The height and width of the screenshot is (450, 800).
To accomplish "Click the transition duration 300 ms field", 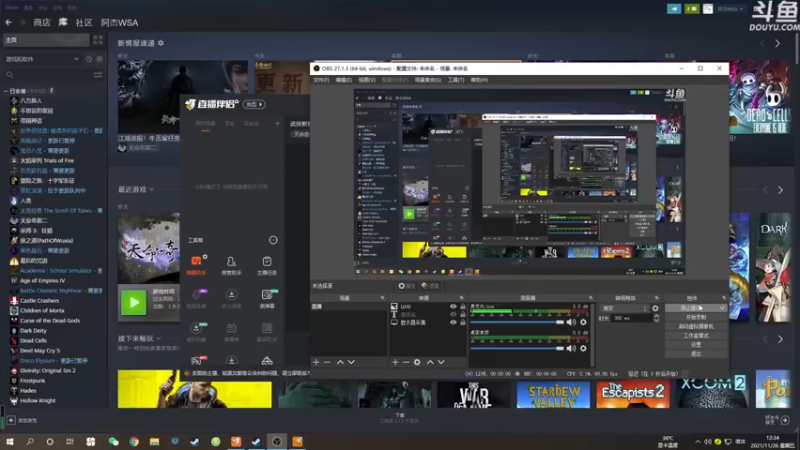I will 632,318.
